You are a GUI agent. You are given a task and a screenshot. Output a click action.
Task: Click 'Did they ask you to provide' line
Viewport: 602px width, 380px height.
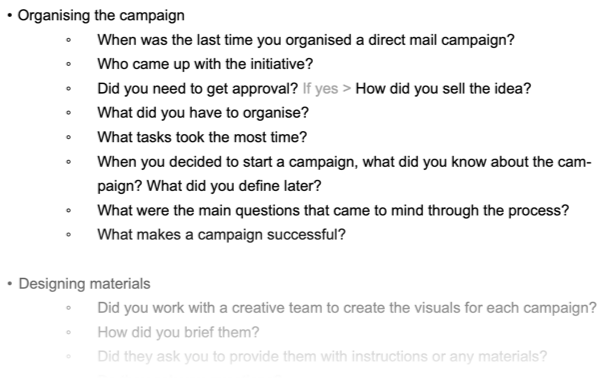(x=322, y=357)
